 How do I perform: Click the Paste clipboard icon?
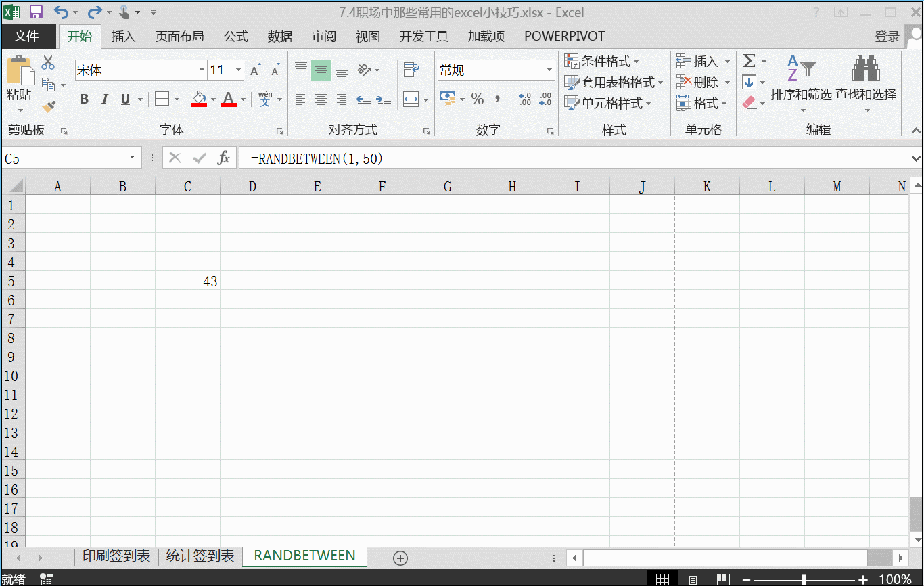tap(20, 70)
